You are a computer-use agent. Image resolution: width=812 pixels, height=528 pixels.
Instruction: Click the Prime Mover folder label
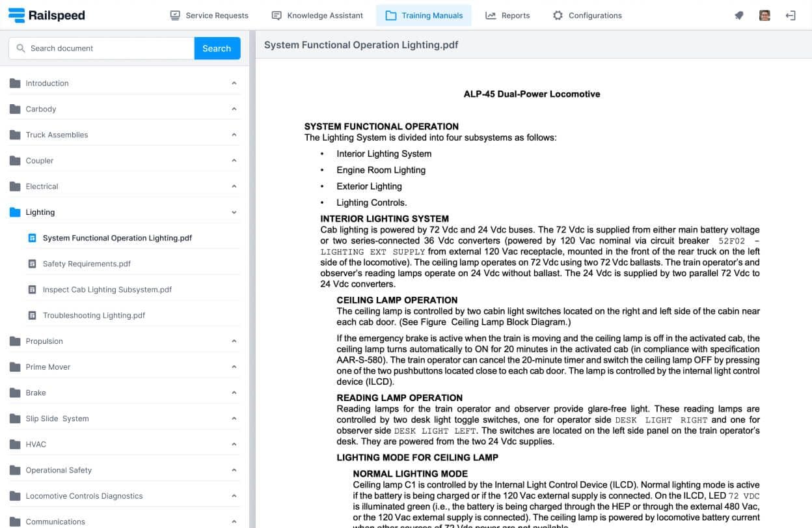[x=48, y=367]
